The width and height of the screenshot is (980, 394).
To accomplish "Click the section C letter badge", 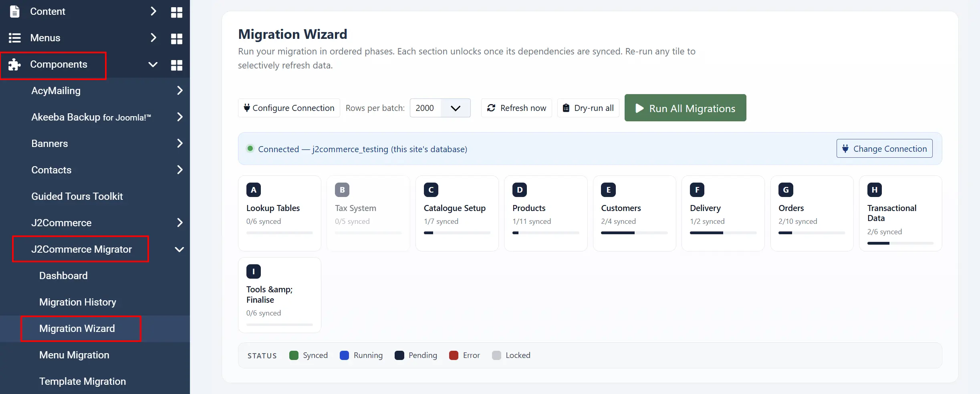I will tap(431, 190).
